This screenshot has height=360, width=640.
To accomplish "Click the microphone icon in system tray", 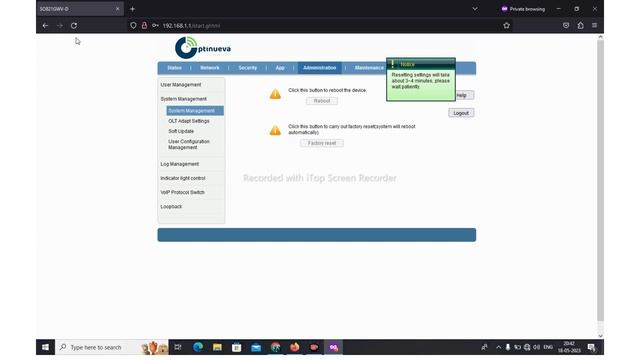I will 508,347.
